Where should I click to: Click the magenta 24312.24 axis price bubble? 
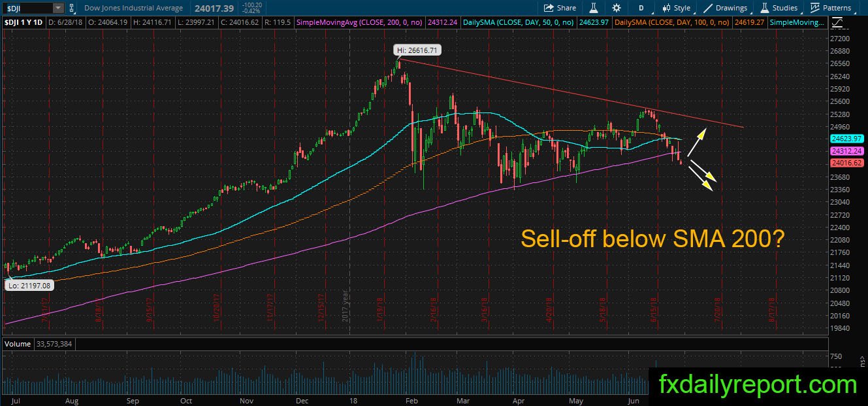point(846,150)
